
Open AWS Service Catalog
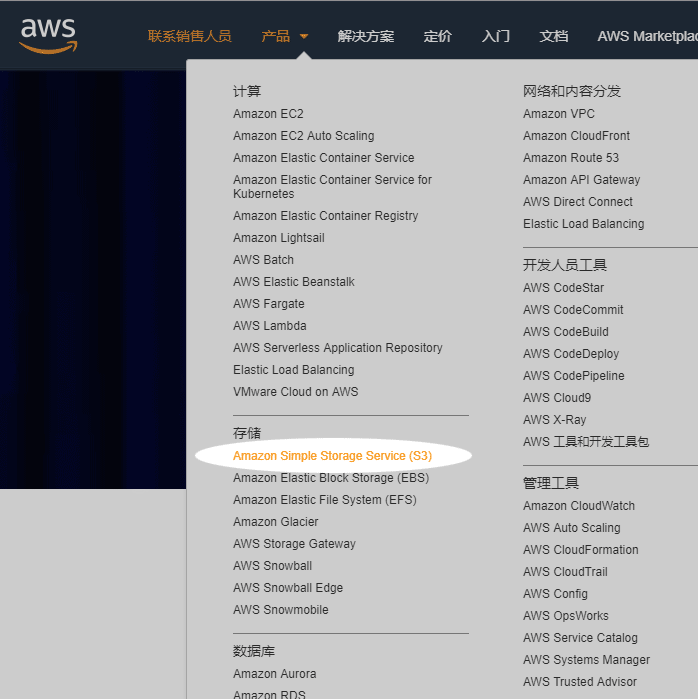coord(580,637)
